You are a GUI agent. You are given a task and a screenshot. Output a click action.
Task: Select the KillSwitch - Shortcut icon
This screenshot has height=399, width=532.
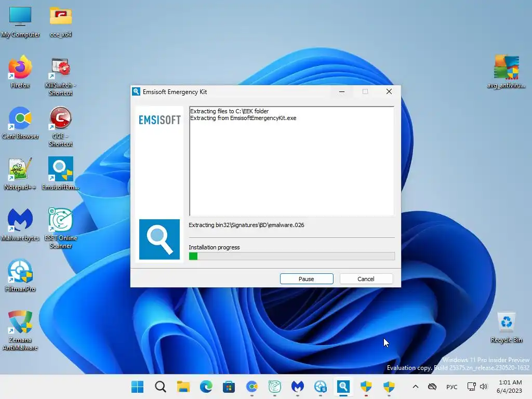(x=60, y=76)
